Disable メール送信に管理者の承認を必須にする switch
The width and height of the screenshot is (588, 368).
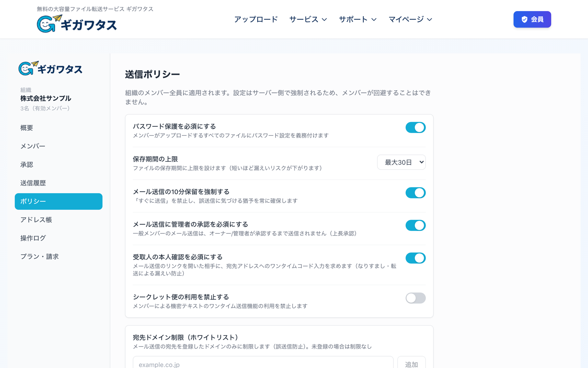click(415, 225)
